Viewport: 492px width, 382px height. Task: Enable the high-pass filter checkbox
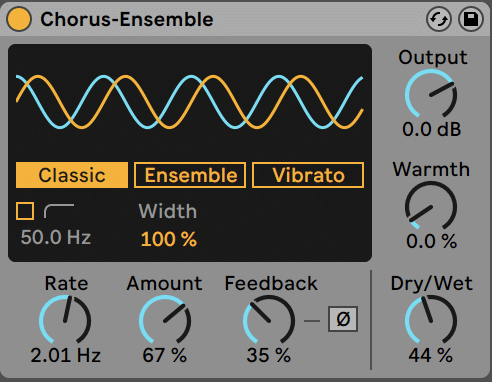(25, 211)
